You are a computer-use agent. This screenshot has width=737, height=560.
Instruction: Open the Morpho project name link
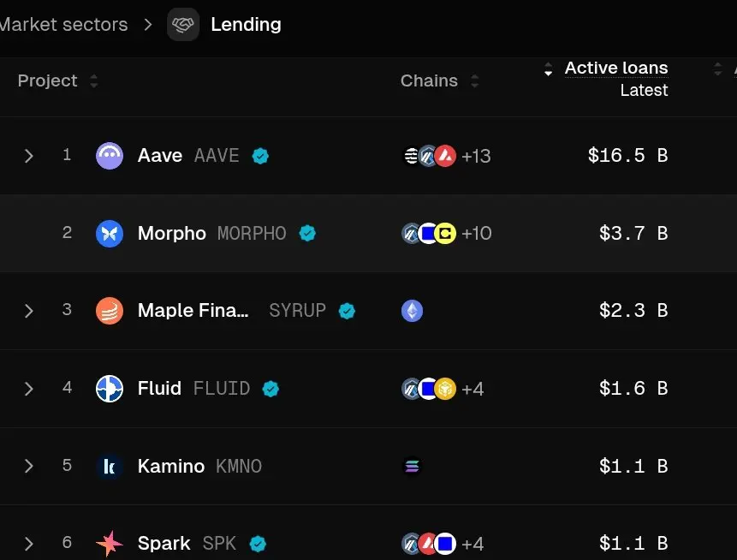tap(171, 233)
